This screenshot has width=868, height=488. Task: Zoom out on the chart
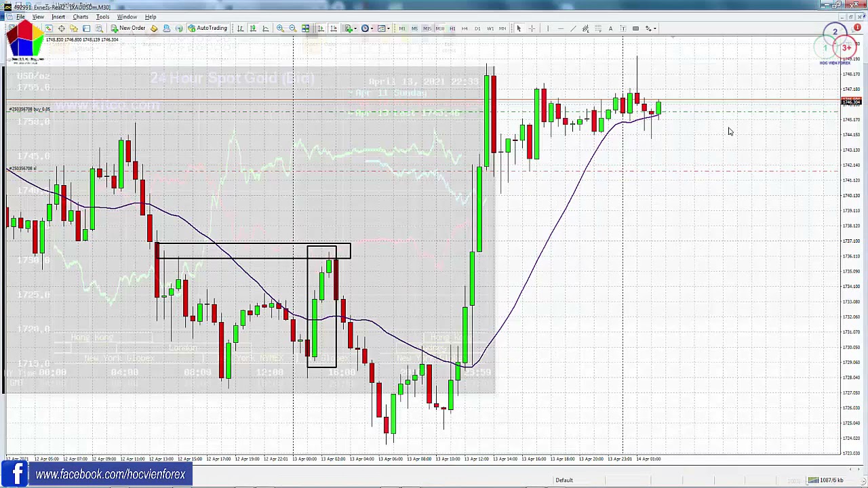(292, 28)
